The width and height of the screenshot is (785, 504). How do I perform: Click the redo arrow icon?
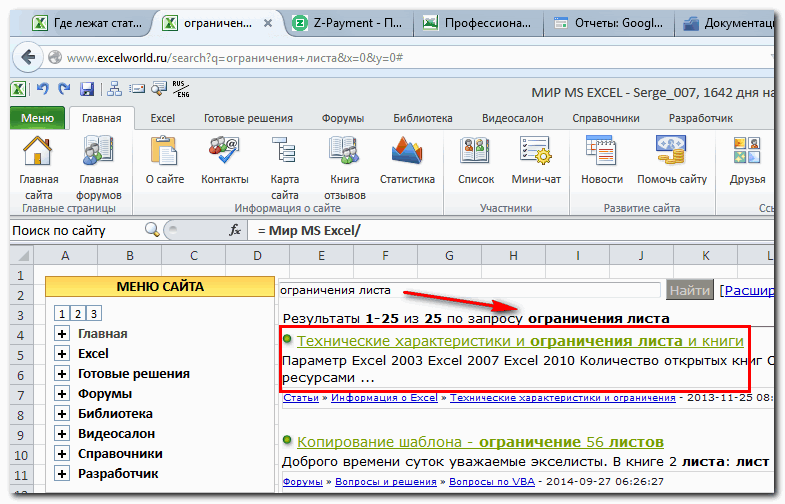click(64, 90)
